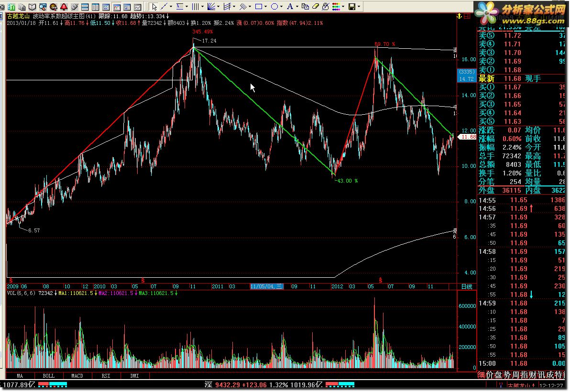This screenshot has width=570, height=392.
Task: Click the blue 14.72 price axis tag
Action: coord(466,79)
